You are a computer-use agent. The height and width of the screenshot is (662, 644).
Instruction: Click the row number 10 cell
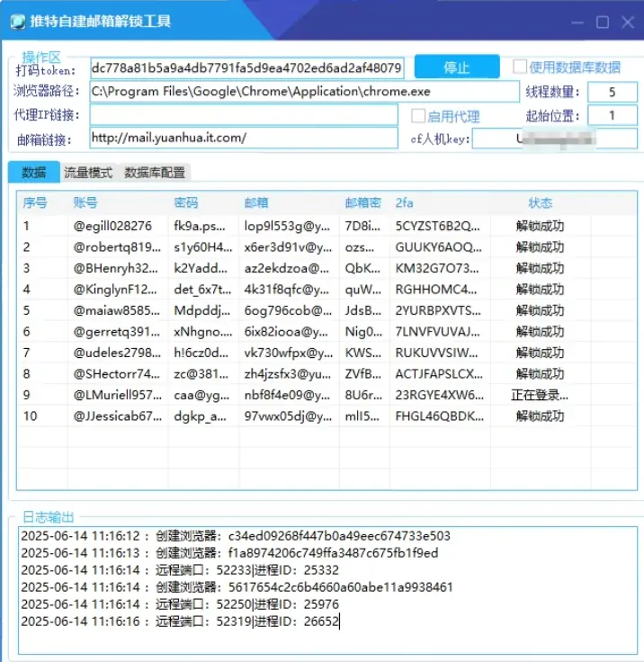[x=41, y=416]
